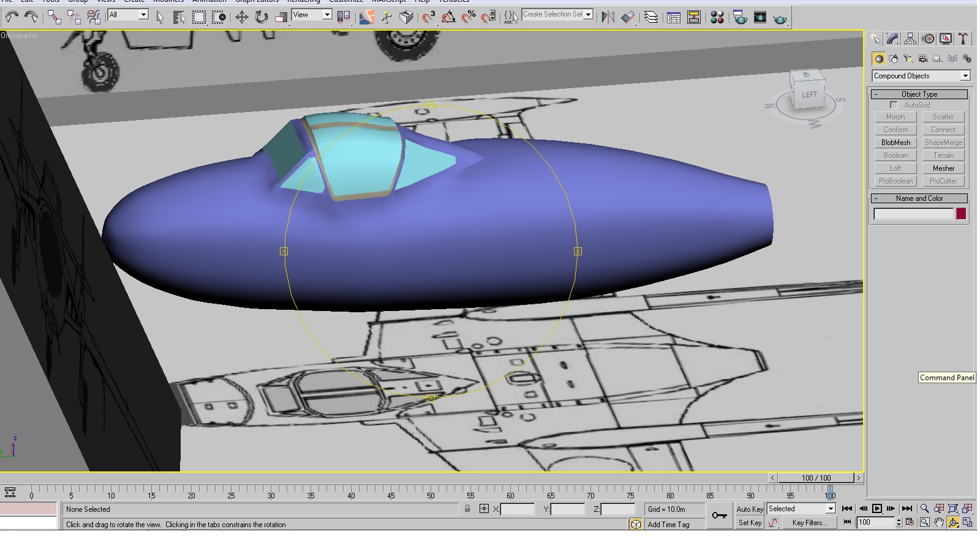This screenshot has width=980, height=551.
Task: Select the Shapes category button
Action: [894, 59]
